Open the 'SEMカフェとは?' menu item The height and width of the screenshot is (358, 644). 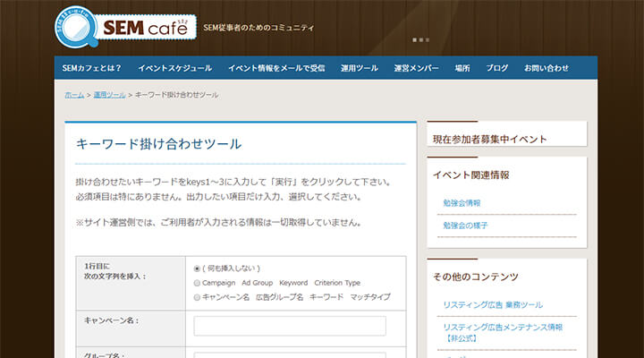91,68
